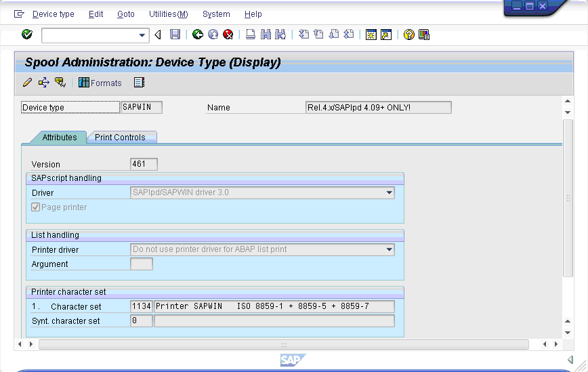588x372 pixels.
Task: Click the green Enter checkmark icon
Action: 27,35
